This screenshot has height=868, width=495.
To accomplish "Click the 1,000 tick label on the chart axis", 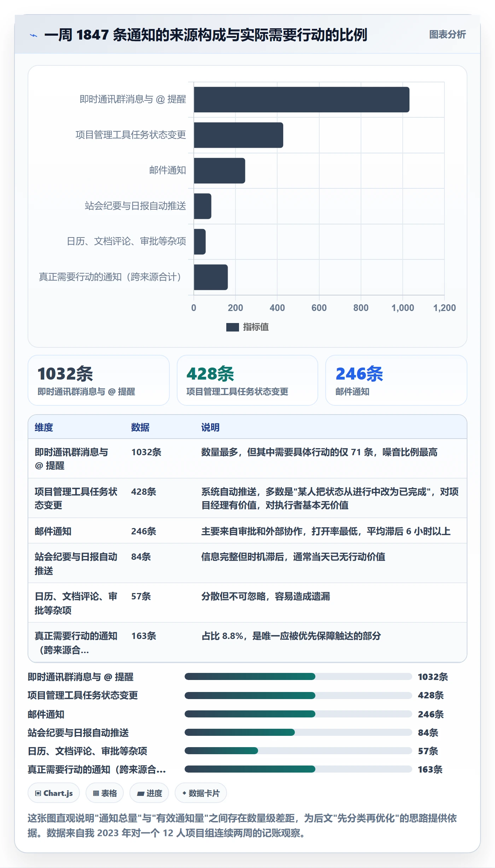I will click(403, 308).
